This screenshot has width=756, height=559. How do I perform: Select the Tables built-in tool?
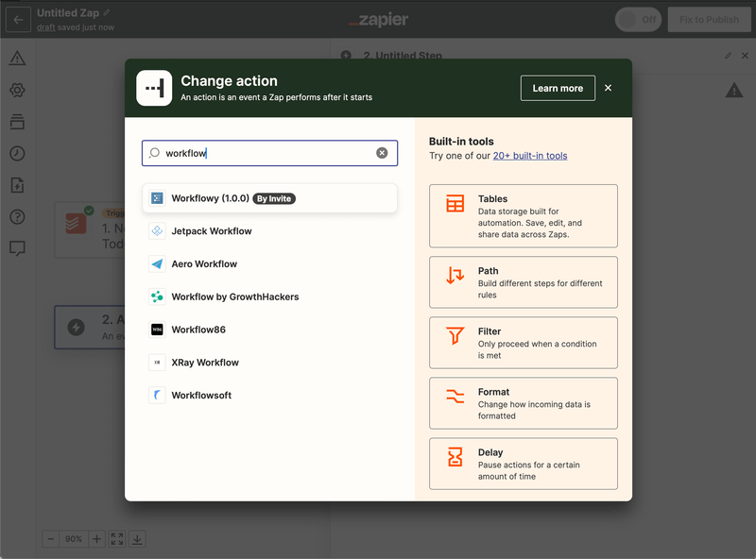(x=523, y=215)
